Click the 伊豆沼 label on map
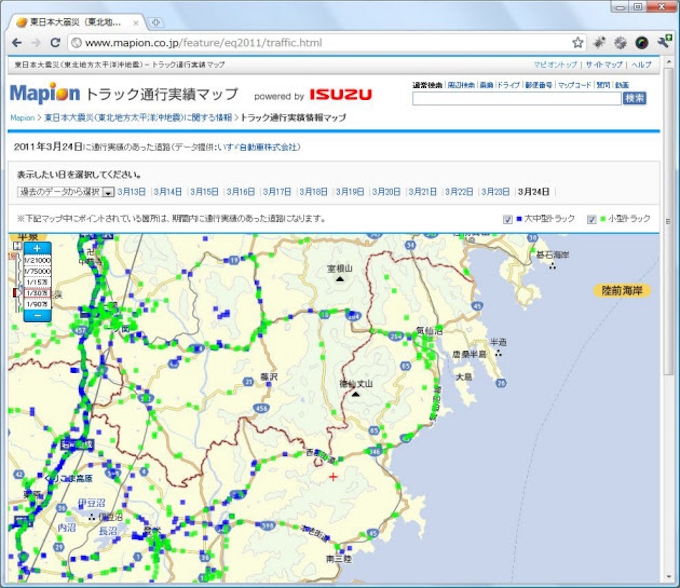Image resolution: width=680 pixels, height=588 pixels. (x=92, y=503)
